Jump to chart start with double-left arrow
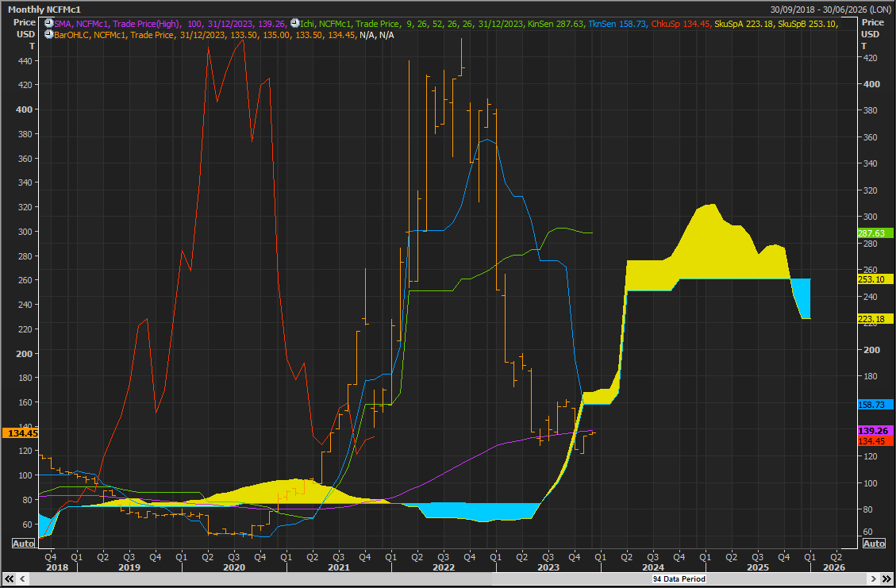Viewport: 896px width, 588px height. pyautogui.click(x=10, y=578)
